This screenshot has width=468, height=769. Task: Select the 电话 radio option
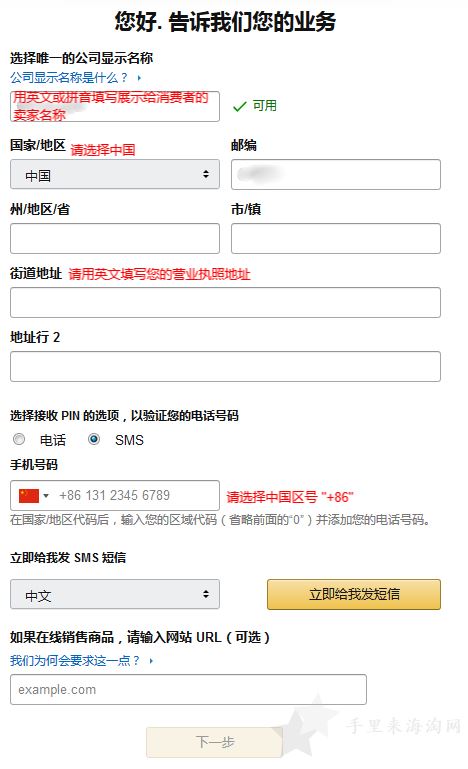point(19,439)
